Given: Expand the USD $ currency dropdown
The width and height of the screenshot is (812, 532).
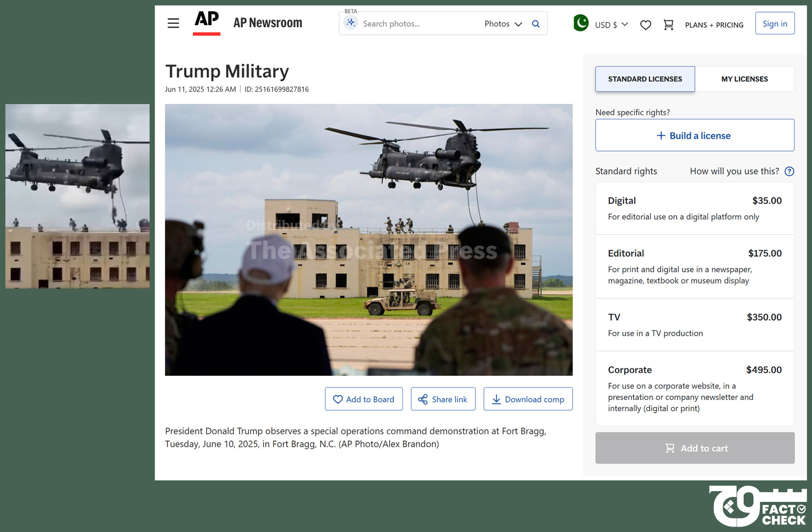Looking at the screenshot, I should click(x=611, y=25).
